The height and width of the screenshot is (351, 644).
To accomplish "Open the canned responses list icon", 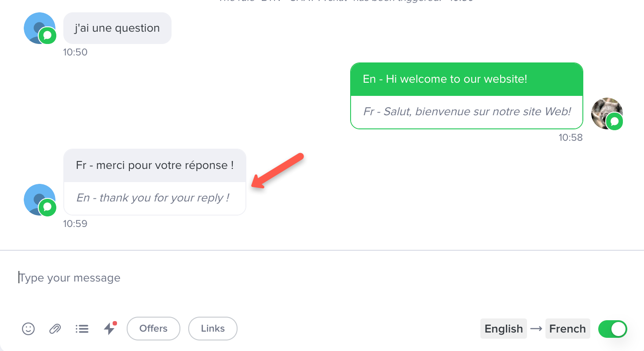I will [82, 329].
